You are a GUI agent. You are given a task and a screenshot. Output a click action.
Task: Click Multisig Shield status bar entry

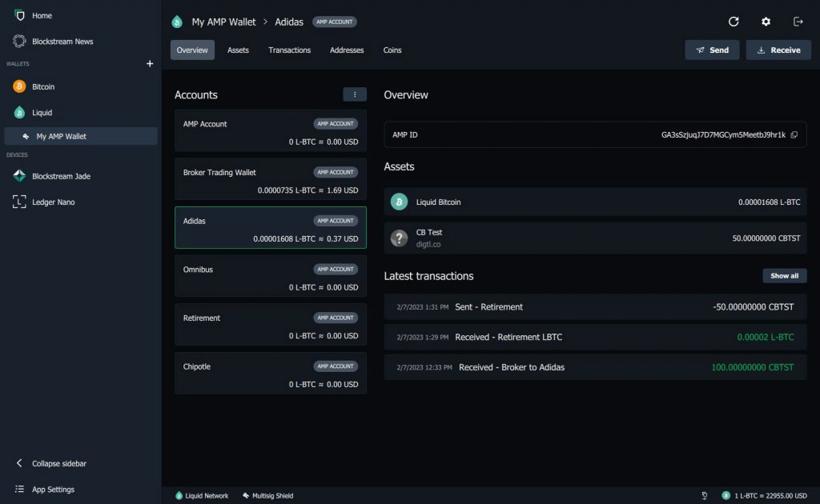pyautogui.click(x=267, y=496)
